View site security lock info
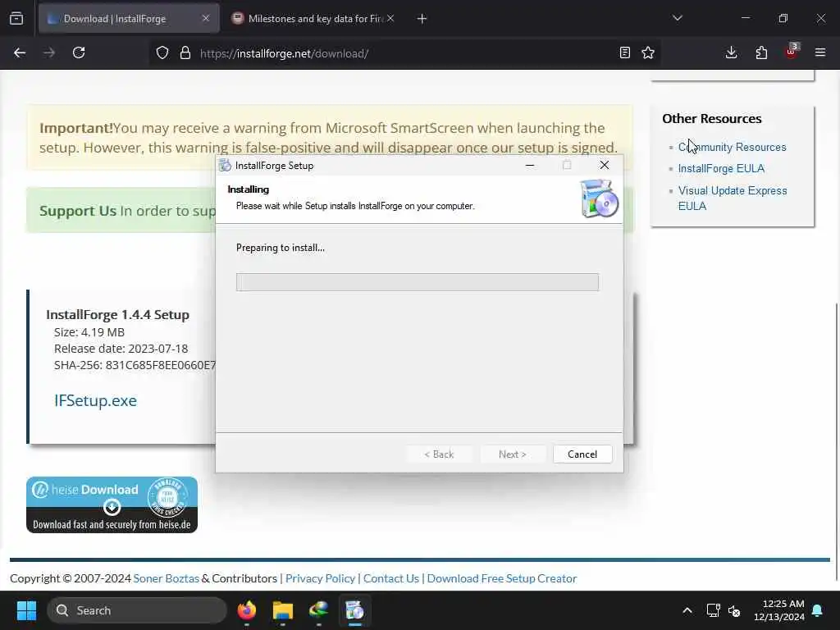 coord(185,53)
